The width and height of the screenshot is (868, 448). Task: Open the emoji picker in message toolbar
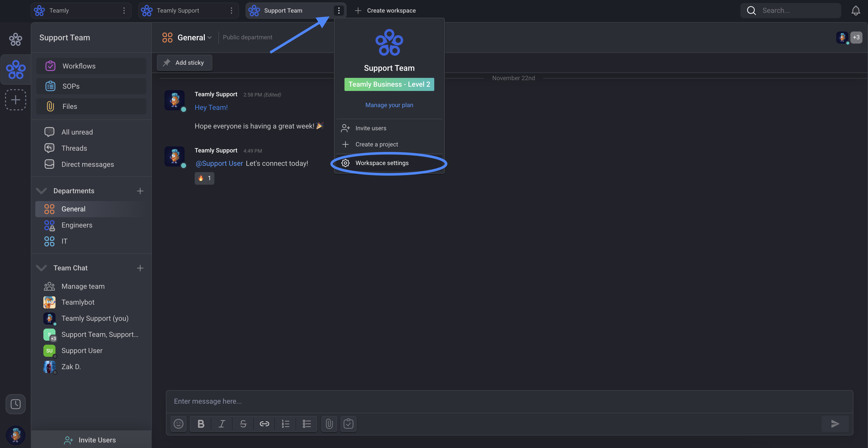click(178, 424)
